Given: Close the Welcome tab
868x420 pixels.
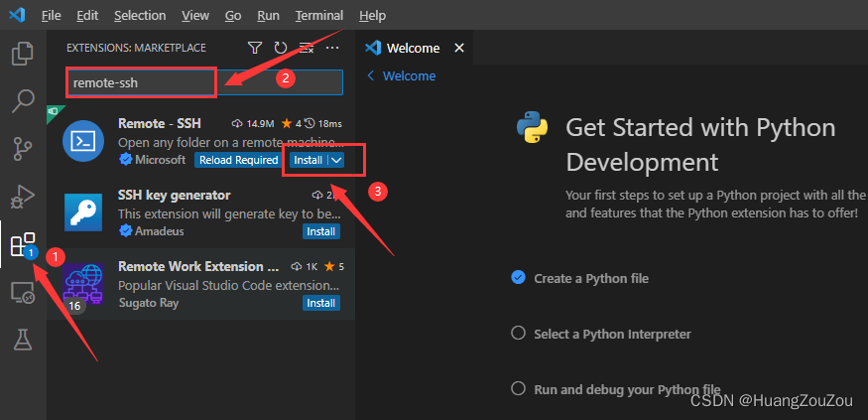Looking at the screenshot, I should [459, 49].
